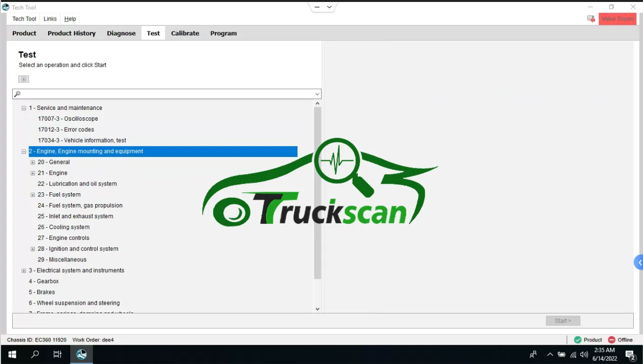
Task: Open the Windows notification center
Action: click(x=631, y=355)
